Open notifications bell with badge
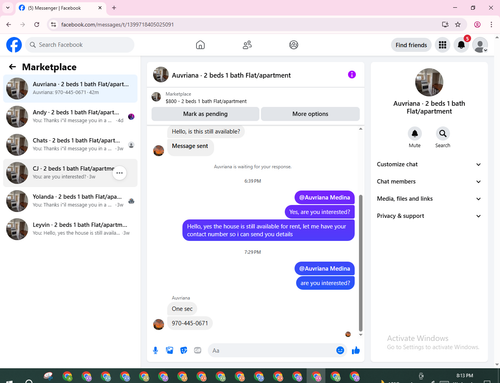500x383 pixels. click(x=461, y=45)
